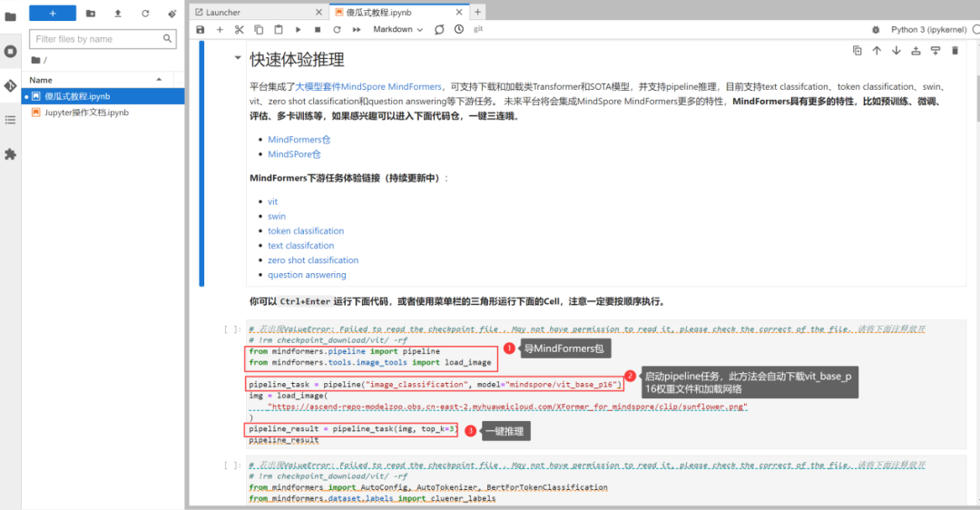Insert a cell above from cell toolbar
Screen dimensions: 980x510
tap(916, 51)
